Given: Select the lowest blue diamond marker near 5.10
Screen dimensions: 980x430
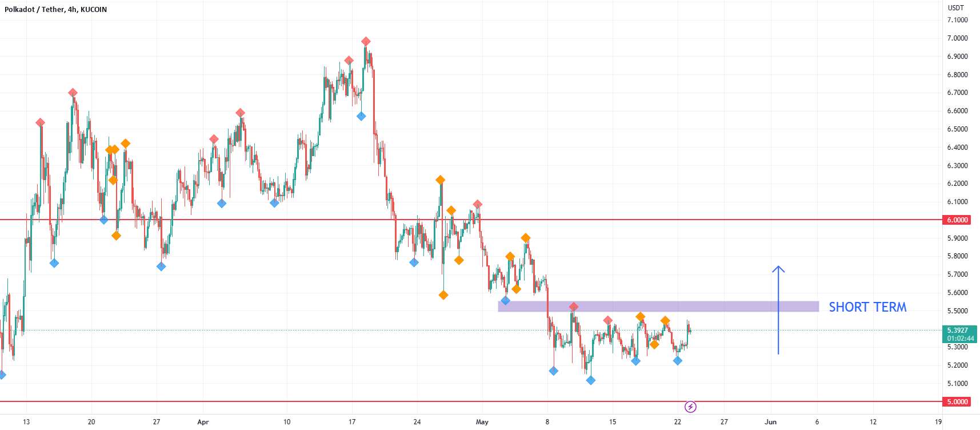Looking at the screenshot, I should point(591,380).
